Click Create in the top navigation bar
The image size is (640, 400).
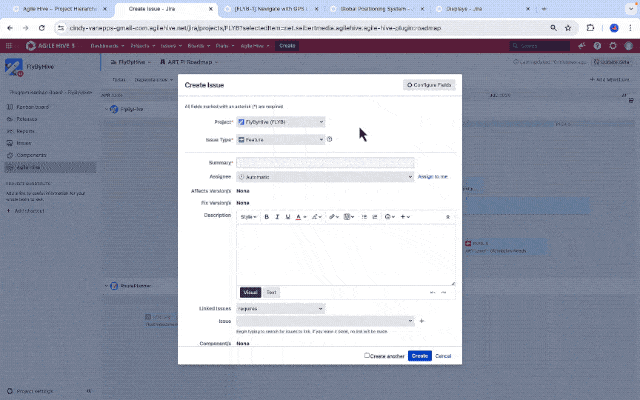pos(287,46)
